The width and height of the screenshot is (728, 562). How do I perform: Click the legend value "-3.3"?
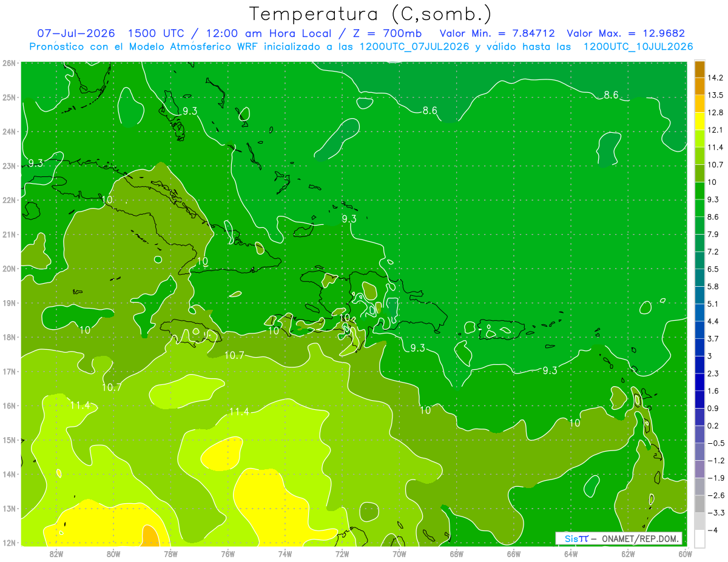pyautogui.click(x=715, y=513)
